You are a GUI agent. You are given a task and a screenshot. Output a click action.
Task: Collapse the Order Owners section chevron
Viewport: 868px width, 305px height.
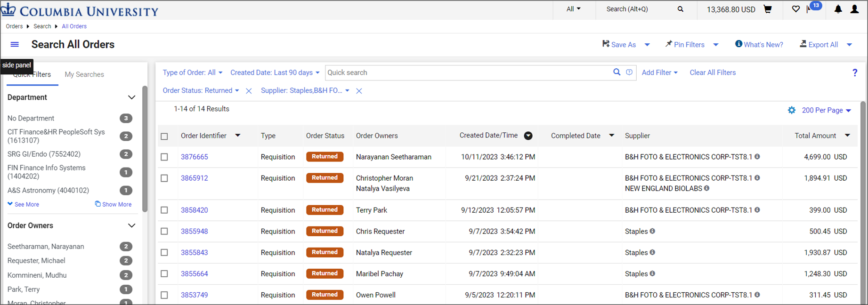[131, 225]
